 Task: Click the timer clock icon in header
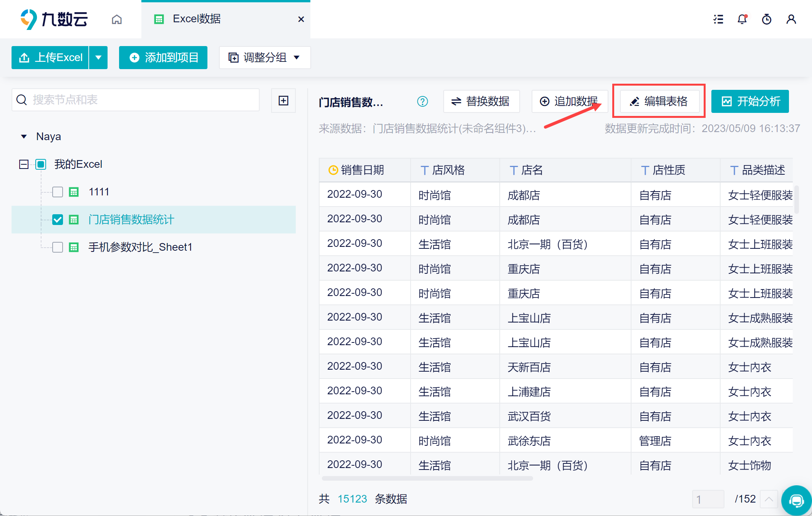tap(767, 19)
